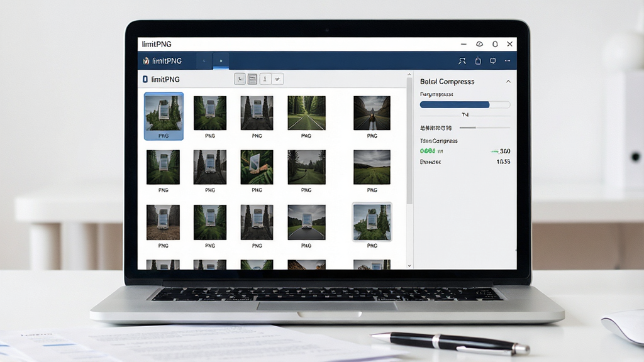This screenshot has width=644, height=362.
Task: Select the hand-holding-tablet thumbnail in middle row
Action: click(257, 167)
